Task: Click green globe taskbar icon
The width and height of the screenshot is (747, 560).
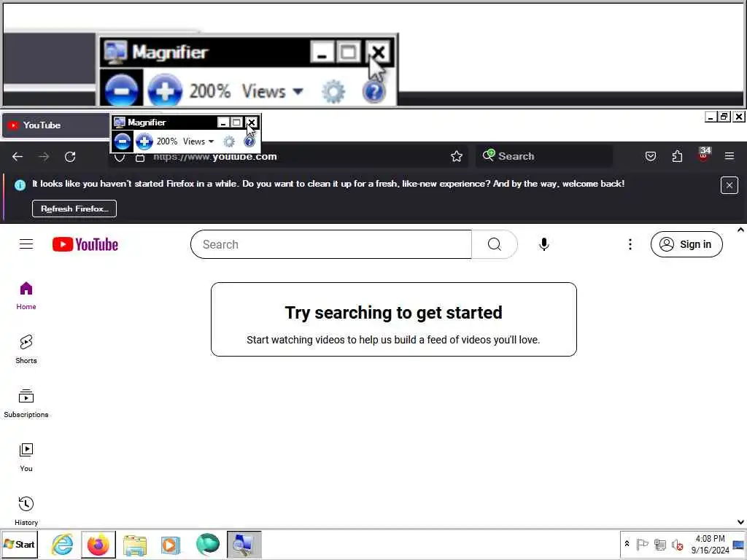Action: click(x=208, y=544)
